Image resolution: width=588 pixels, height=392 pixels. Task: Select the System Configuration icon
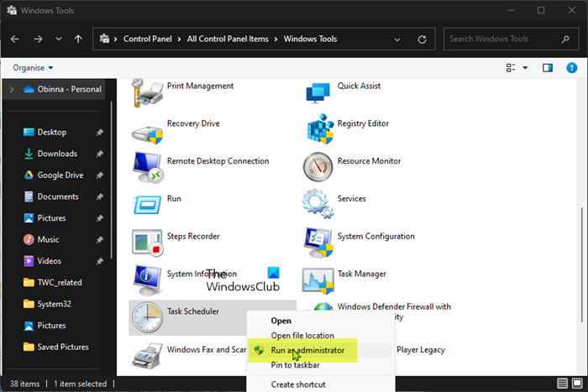(318, 243)
